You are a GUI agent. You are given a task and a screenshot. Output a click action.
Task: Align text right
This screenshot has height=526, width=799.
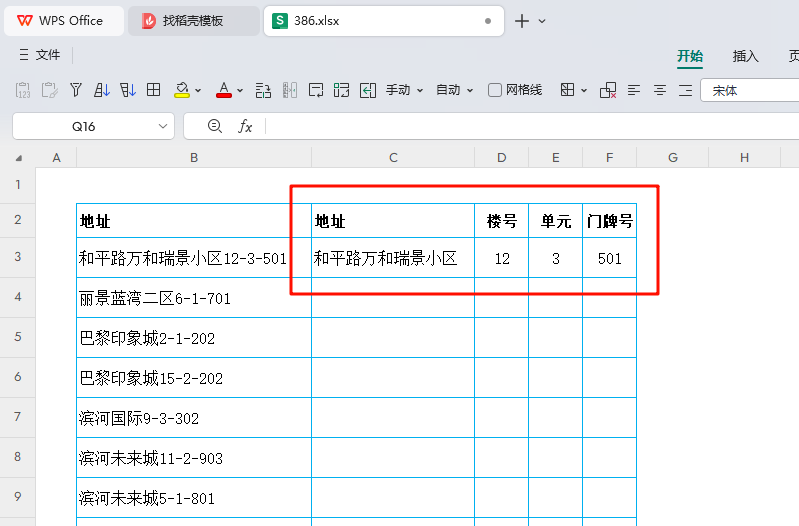coord(686,90)
